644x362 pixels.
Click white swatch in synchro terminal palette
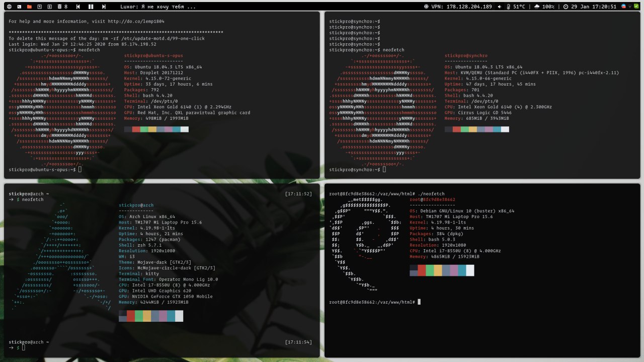tap(505, 129)
